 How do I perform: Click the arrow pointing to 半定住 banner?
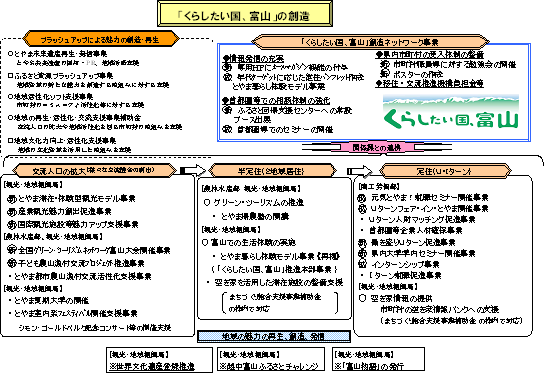click(x=193, y=170)
